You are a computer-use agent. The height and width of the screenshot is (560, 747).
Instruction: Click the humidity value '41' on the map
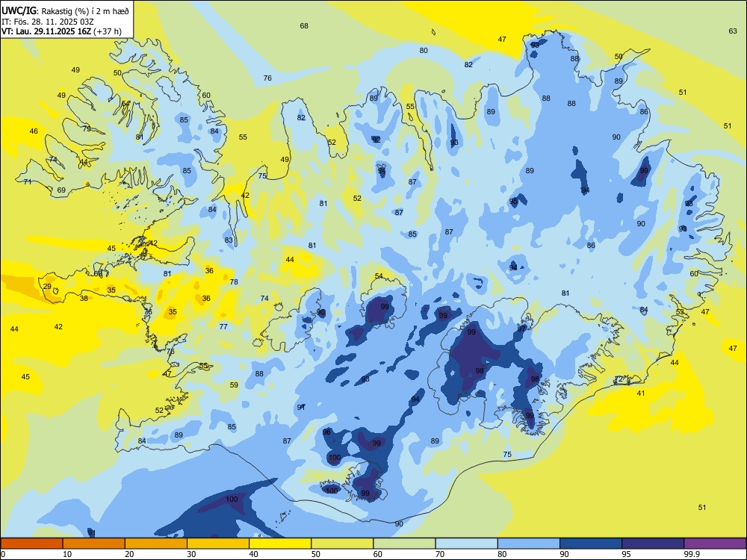[x=641, y=393]
